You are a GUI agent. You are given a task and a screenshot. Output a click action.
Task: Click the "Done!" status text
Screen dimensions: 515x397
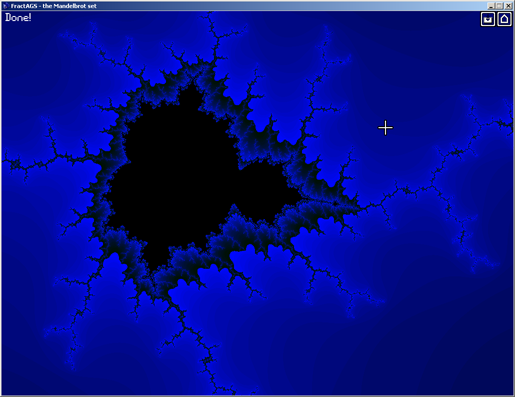click(18, 17)
